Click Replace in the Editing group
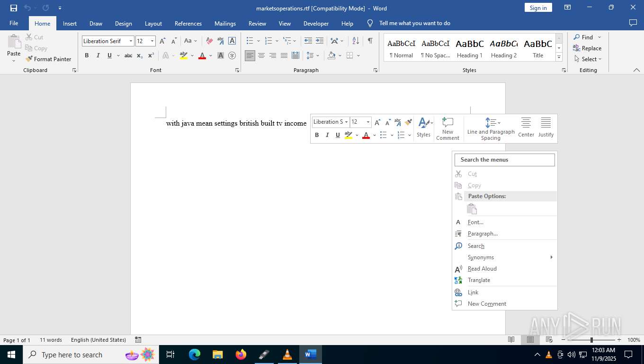 pos(587,48)
